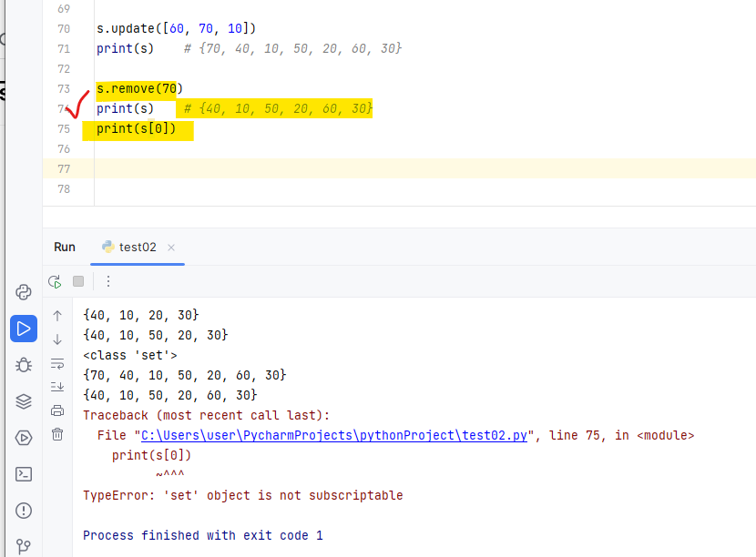Open the Git version control tool window
This screenshot has width=756, height=557.
[23, 546]
